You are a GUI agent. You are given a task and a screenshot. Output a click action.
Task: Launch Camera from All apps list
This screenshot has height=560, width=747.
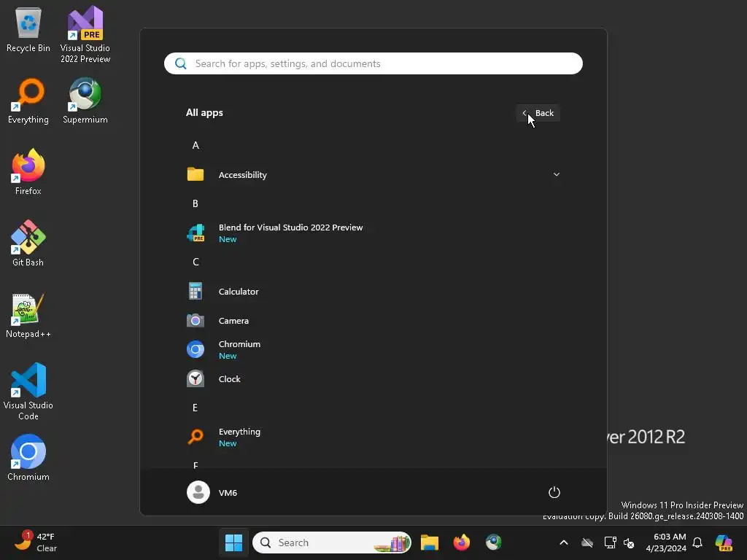point(373,321)
